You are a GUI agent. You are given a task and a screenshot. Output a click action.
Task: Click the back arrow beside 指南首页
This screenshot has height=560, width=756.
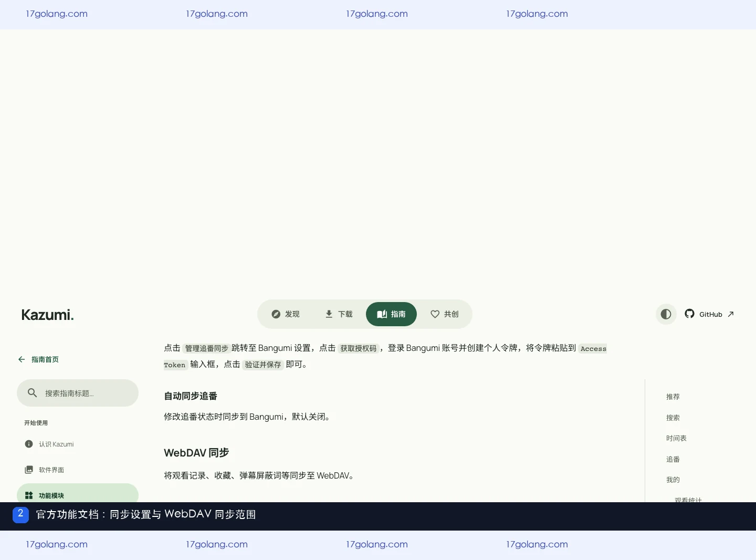point(22,359)
